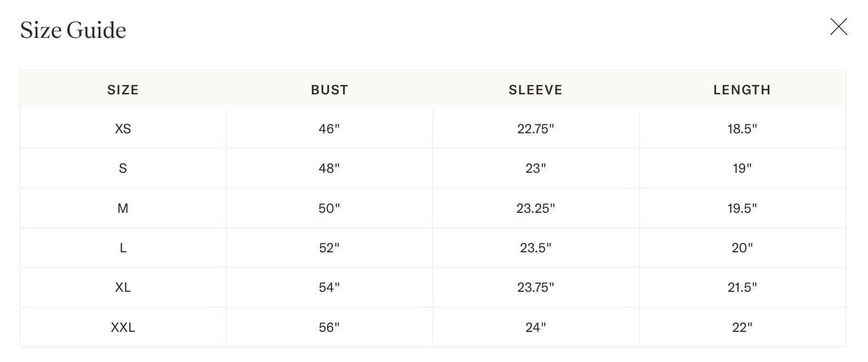Select the S size cell

[123, 168]
